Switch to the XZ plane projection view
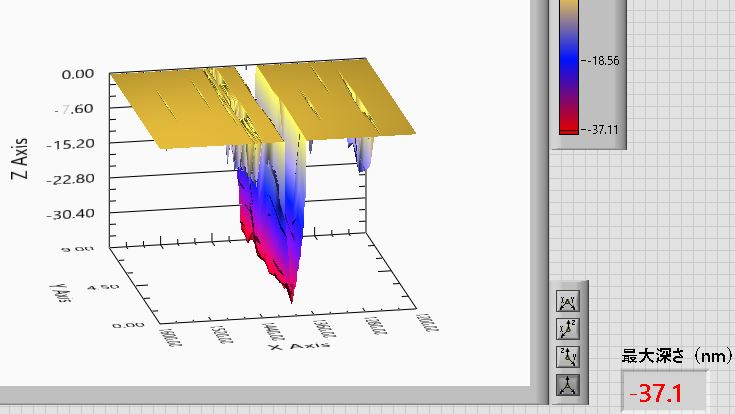Screen dimensions: 735x414 [567, 329]
